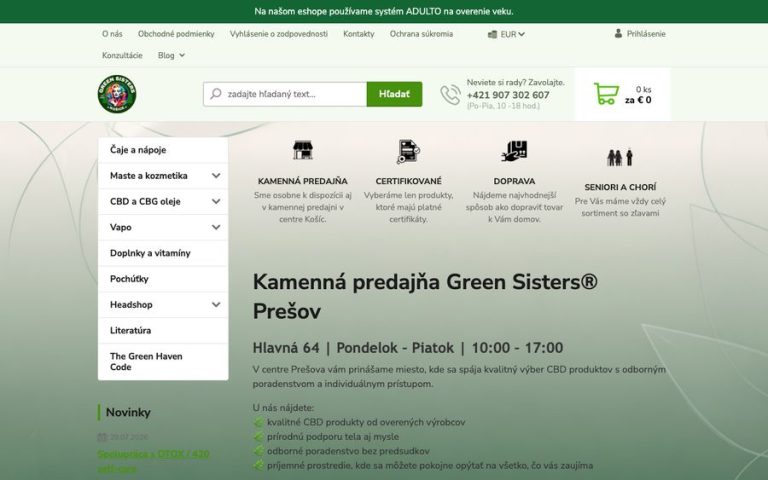This screenshot has height=480, width=768.
Task: Expand Maste a kozmetika category arrow
Action: click(216, 176)
